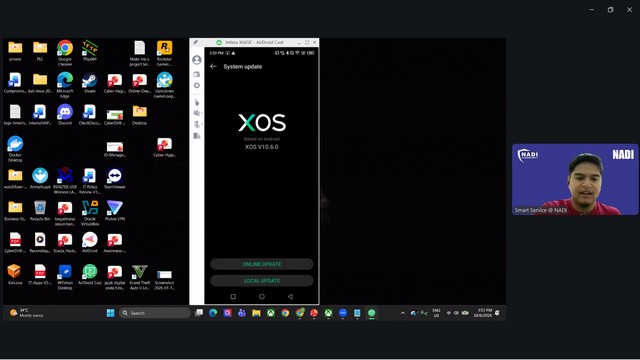Viewport: 640px width, 360px height.
Task: Open Grand Theft Auto V desktop shortcut
Action: point(140,276)
